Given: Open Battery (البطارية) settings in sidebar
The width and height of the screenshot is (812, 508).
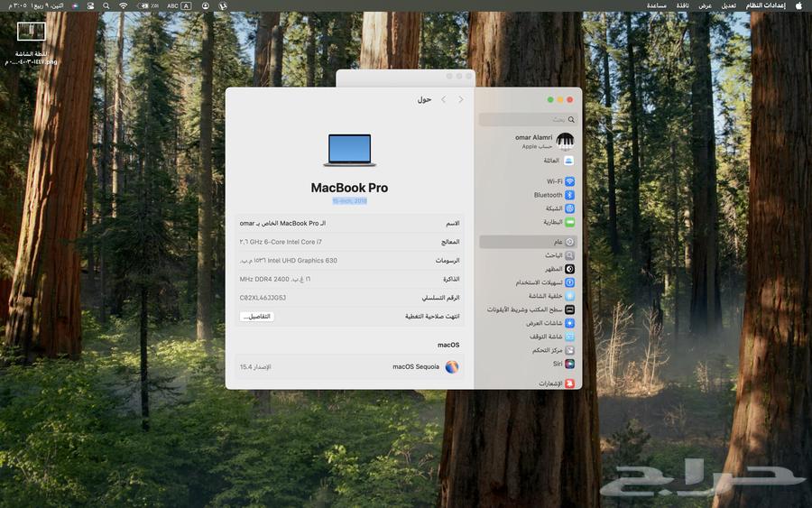Looking at the screenshot, I should (x=558, y=222).
